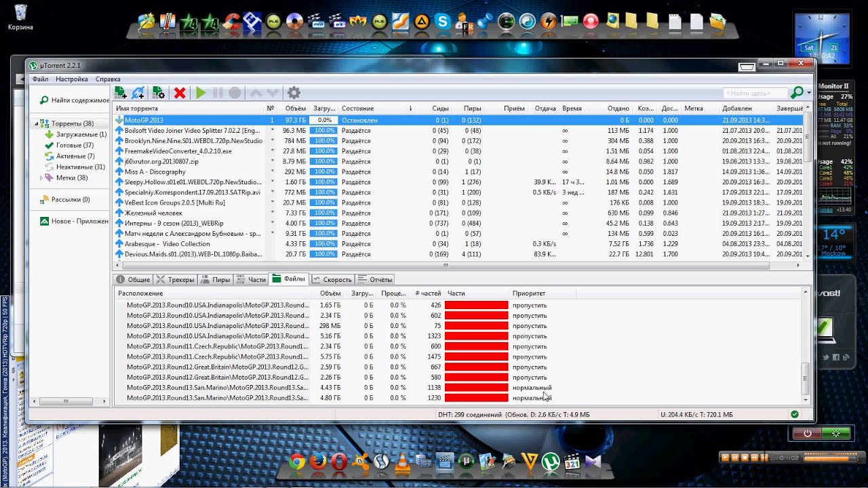Launch Google Chrome from the bottom dock
The width and height of the screenshot is (868, 488).
(x=297, y=462)
